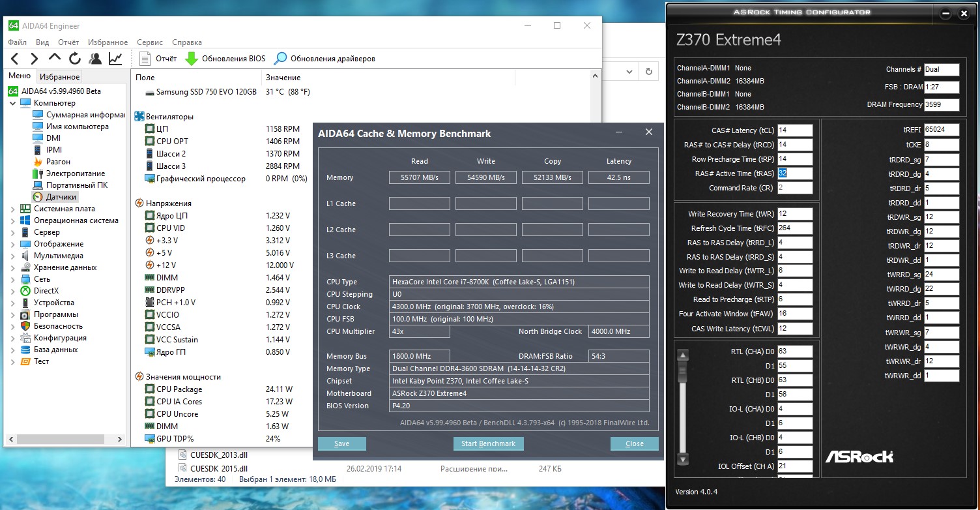The image size is (980, 510).
Task: Open the Избранное menu in the menu bar
Action: tap(108, 42)
